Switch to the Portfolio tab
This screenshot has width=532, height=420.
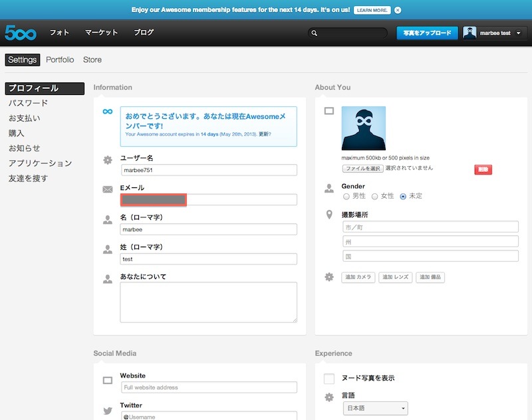(60, 60)
